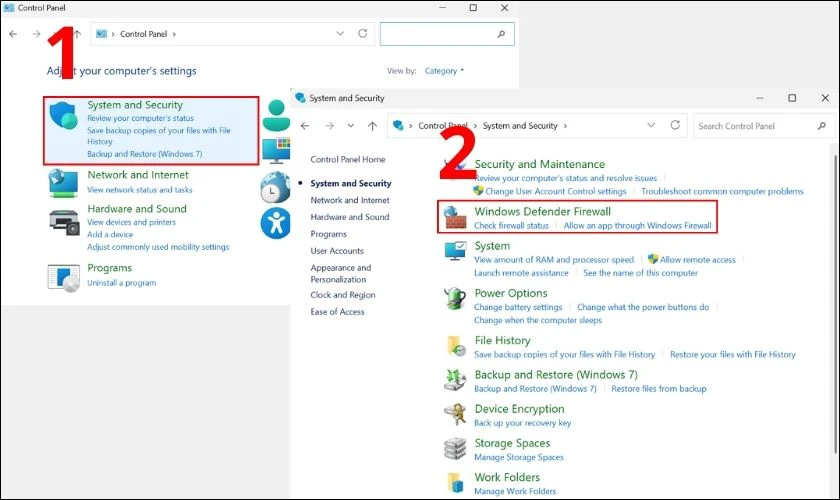Click Uninstall a program link
Viewport: 840px width, 500px height.
pos(122,283)
